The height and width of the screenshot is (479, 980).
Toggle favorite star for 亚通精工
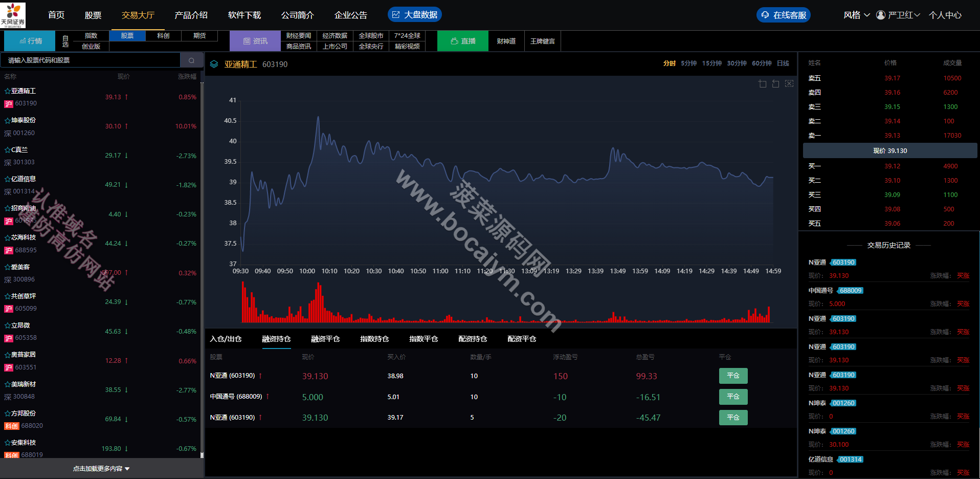point(8,91)
